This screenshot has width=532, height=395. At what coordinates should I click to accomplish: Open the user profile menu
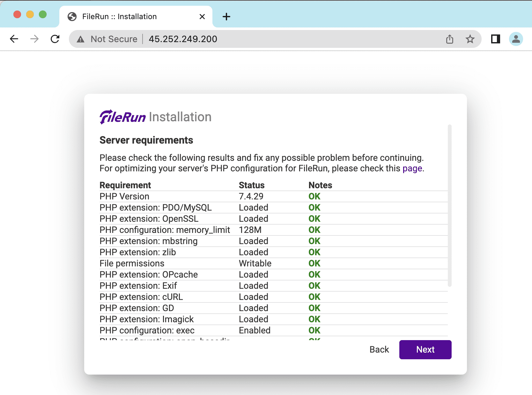point(516,39)
